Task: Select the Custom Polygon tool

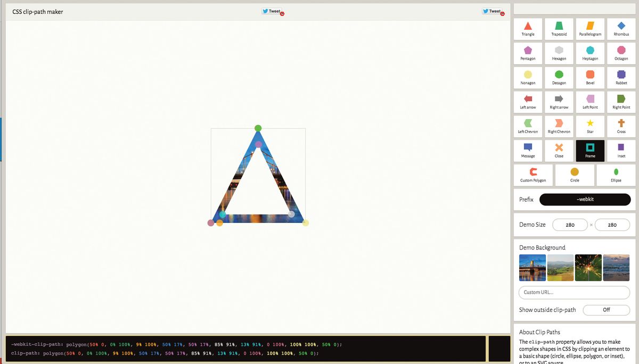Action: 532,175
